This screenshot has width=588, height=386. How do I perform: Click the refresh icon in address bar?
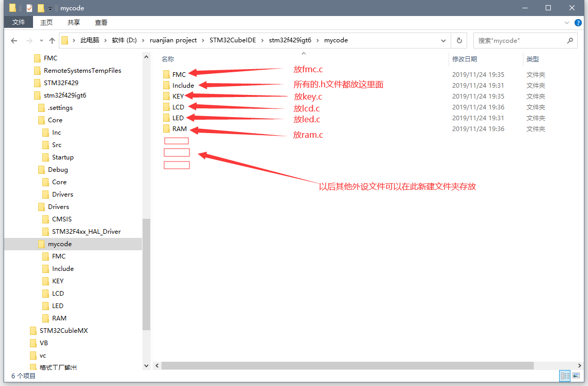pyautogui.click(x=459, y=40)
